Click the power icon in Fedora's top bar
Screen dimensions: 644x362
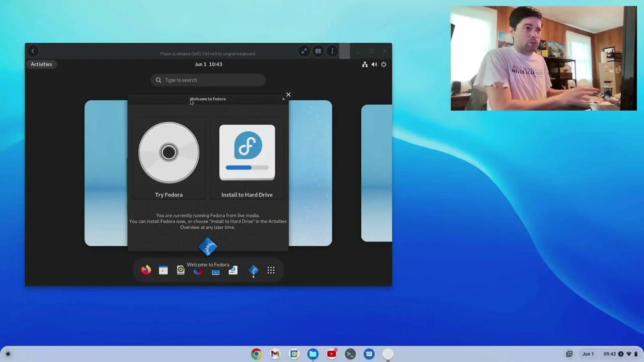click(383, 64)
